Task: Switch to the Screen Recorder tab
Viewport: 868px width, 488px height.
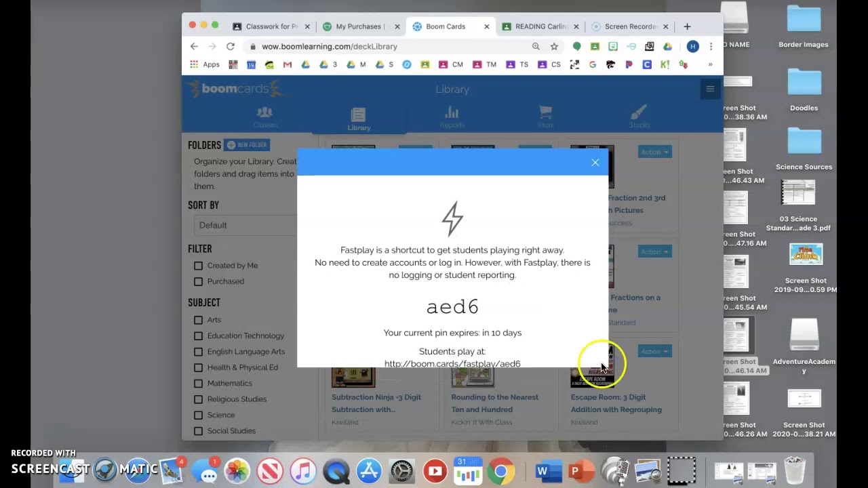Action: coord(629,26)
